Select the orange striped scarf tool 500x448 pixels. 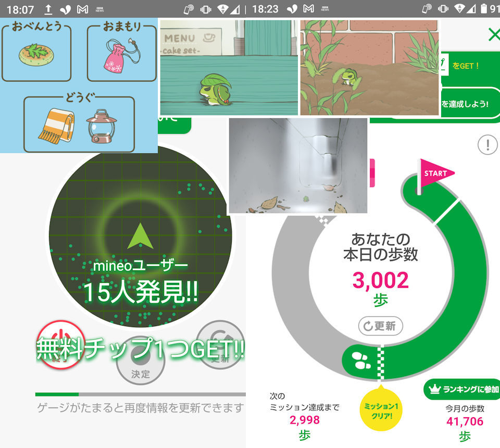point(57,126)
